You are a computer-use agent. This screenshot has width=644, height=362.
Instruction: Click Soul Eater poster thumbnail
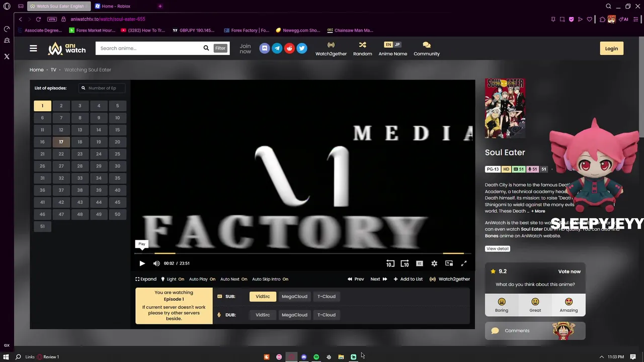(505, 108)
